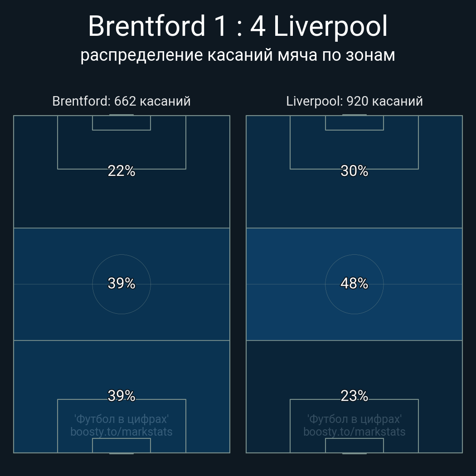
Task: Click 'Футбол в цифрах' watermark on Brentford pitch
Action: click(121, 419)
